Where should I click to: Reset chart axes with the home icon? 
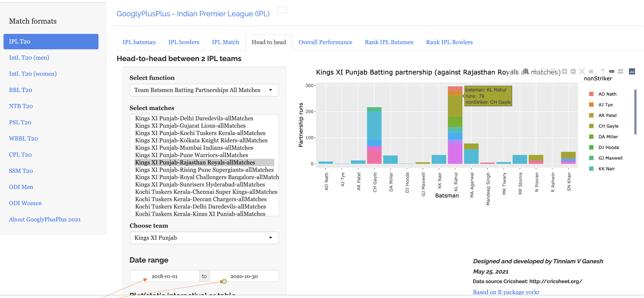coord(591,71)
